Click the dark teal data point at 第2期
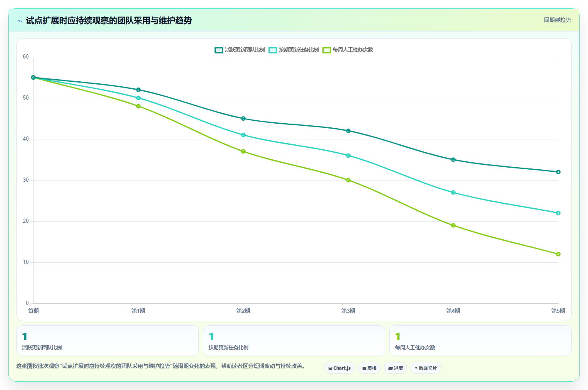This screenshot has width=588, height=390. [244, 119]
